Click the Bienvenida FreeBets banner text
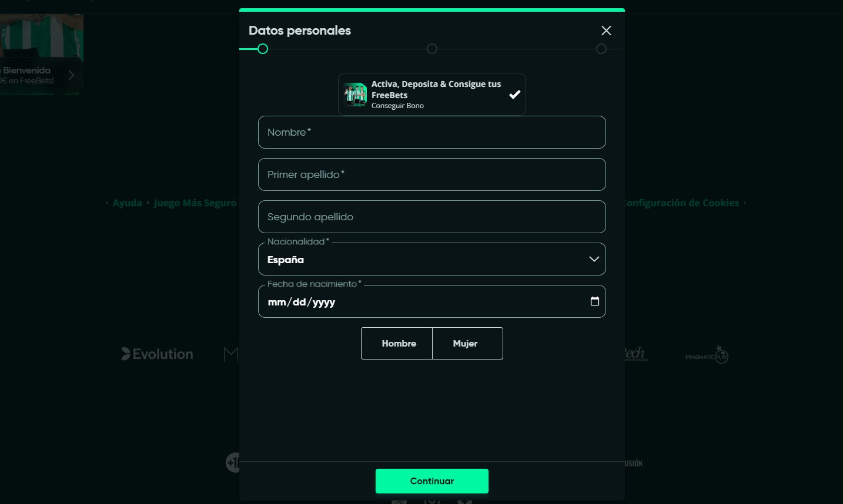 (x=27, y=75)
